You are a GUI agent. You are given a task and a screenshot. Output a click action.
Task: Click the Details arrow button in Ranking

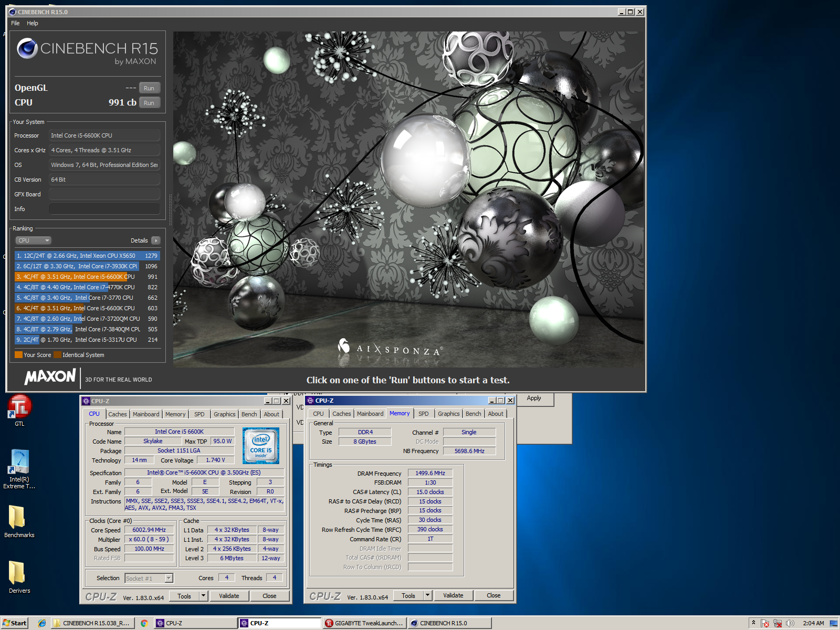(156, 240)
